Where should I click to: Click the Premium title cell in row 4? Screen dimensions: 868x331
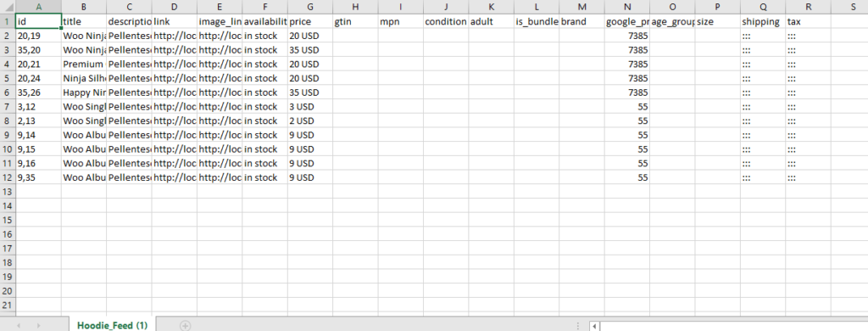84,64
